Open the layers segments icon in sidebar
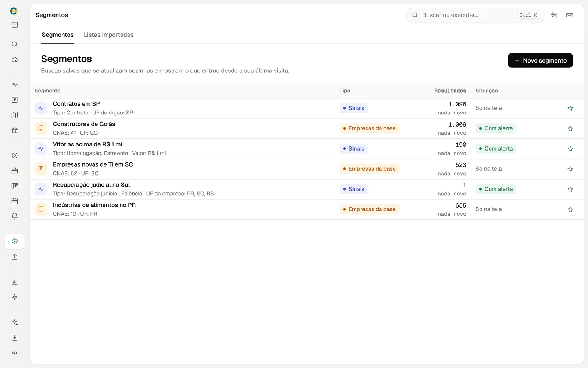The image size is (588, 368). [15, 241]
